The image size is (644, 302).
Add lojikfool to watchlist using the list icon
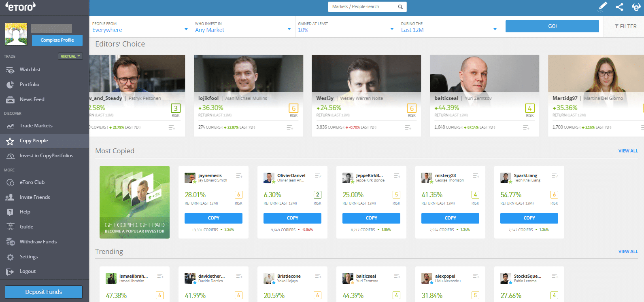point(290,127)
